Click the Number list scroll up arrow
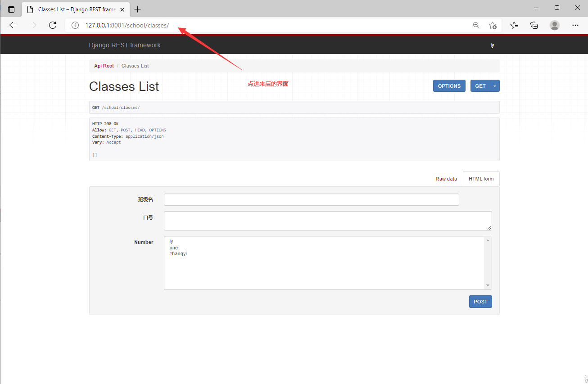588x384 pixels. tap(488, 240)
